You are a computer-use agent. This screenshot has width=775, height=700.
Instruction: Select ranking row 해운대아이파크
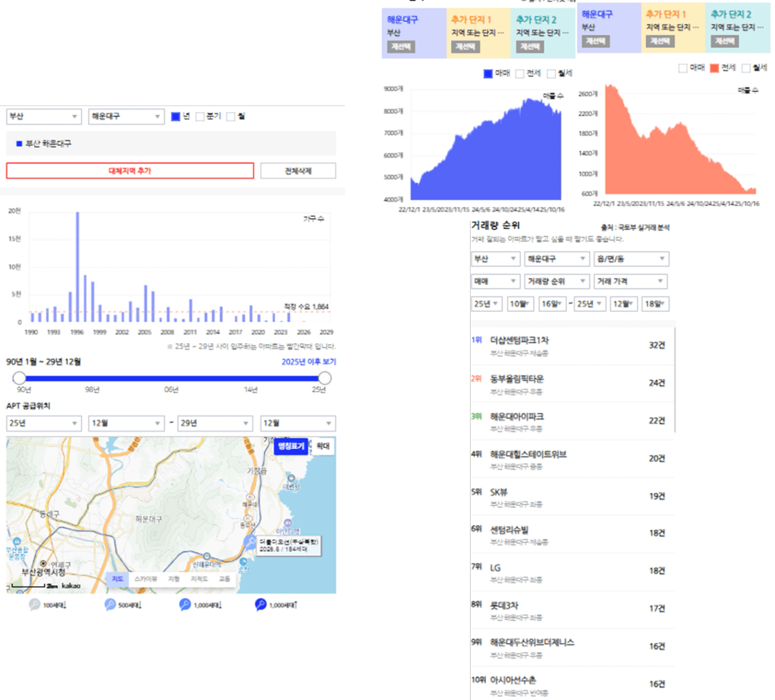coord(572,422)
